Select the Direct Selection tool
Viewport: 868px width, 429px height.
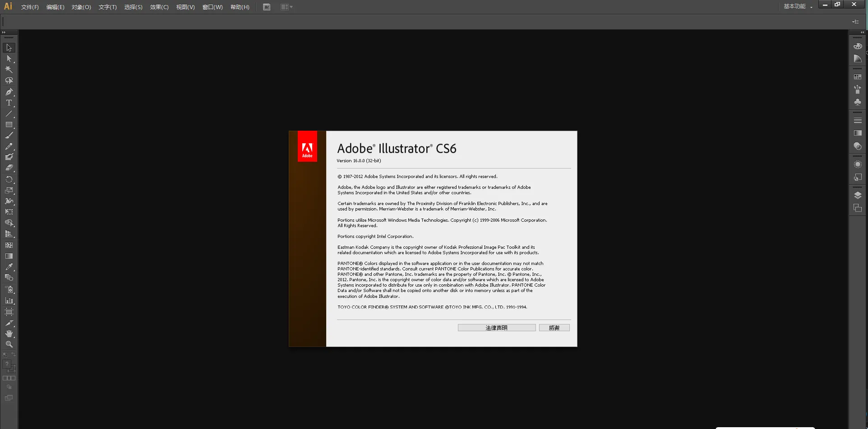pyautogui.click(x=9, y=59)
